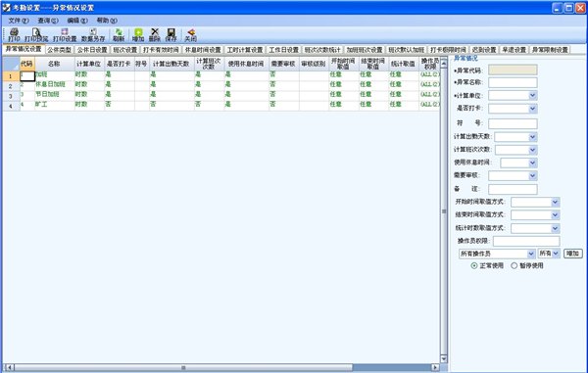Click the 刷新 (Refresh) toolbar icon

click(x=119, y=35)
